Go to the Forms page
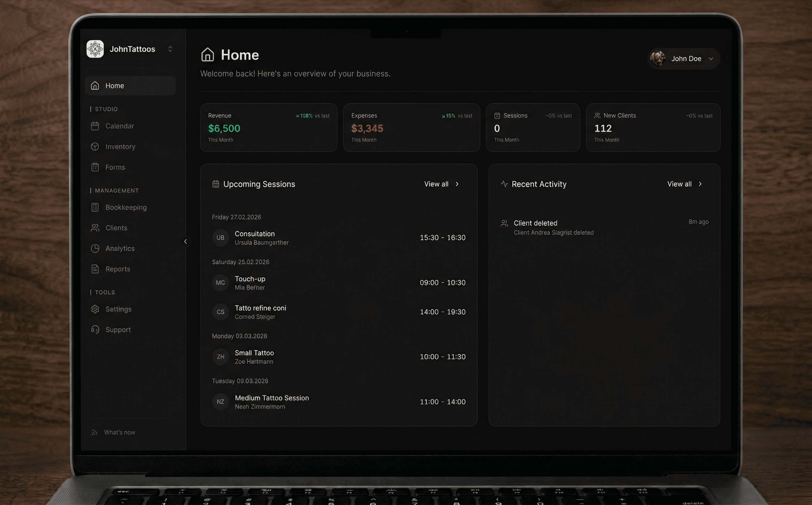Viewport: 812px width, 505px height. click(x=115, y=167)
